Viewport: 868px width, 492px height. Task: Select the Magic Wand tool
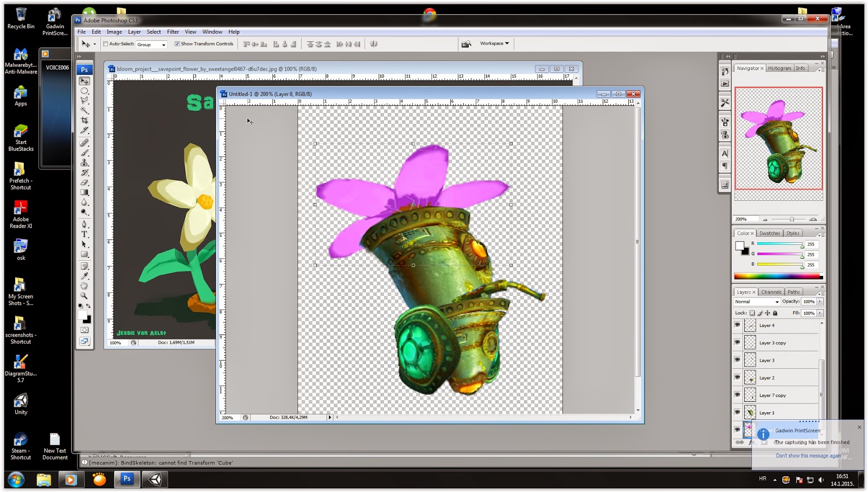(85, 110)
